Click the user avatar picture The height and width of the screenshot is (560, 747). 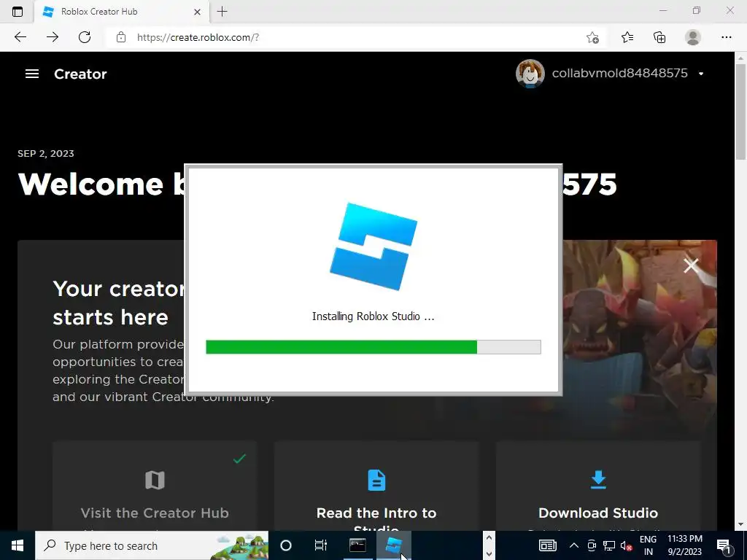click(530, 74)
